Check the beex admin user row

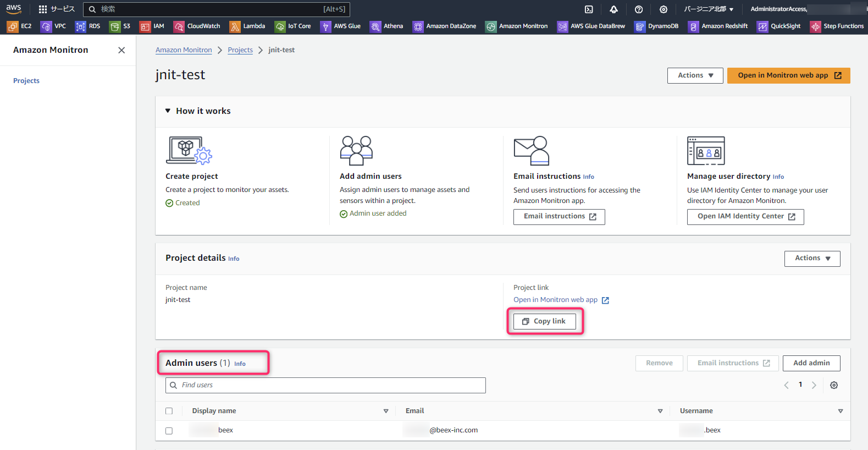click(x=169, y=431)
